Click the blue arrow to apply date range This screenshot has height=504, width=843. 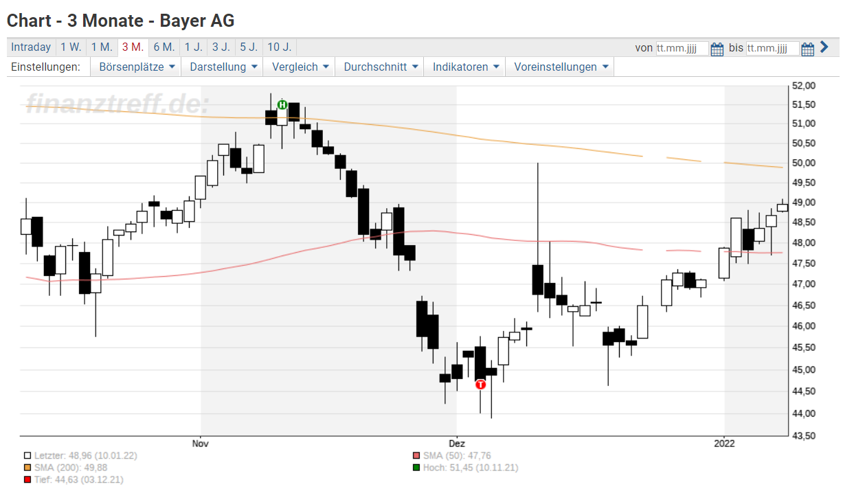[x=824, y=47]
